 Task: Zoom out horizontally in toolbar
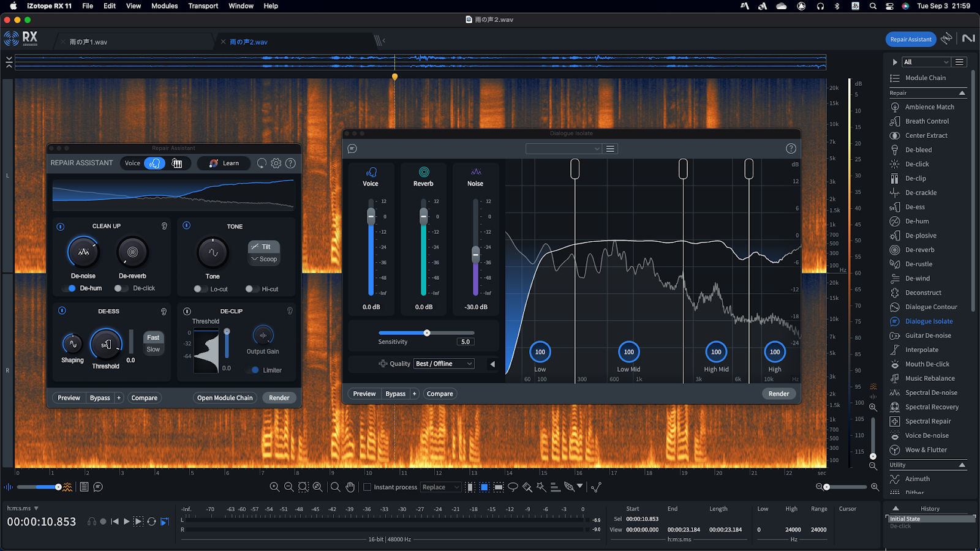pyautogui.click(x=288, y=487)
